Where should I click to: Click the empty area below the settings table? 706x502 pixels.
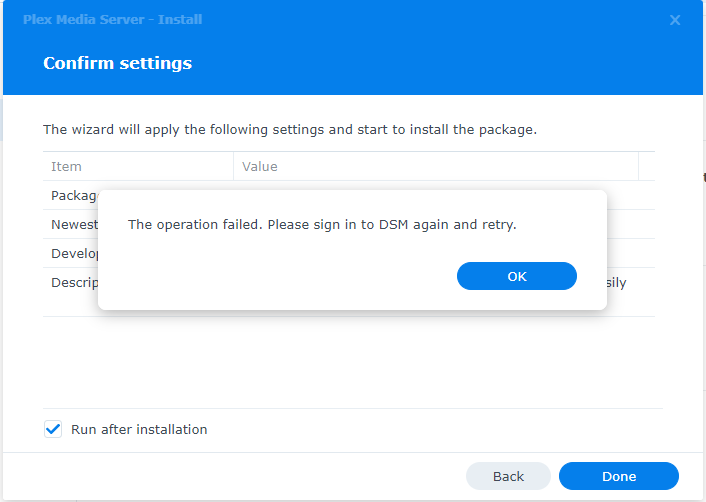pyautogui.click(x=350, y=362)
